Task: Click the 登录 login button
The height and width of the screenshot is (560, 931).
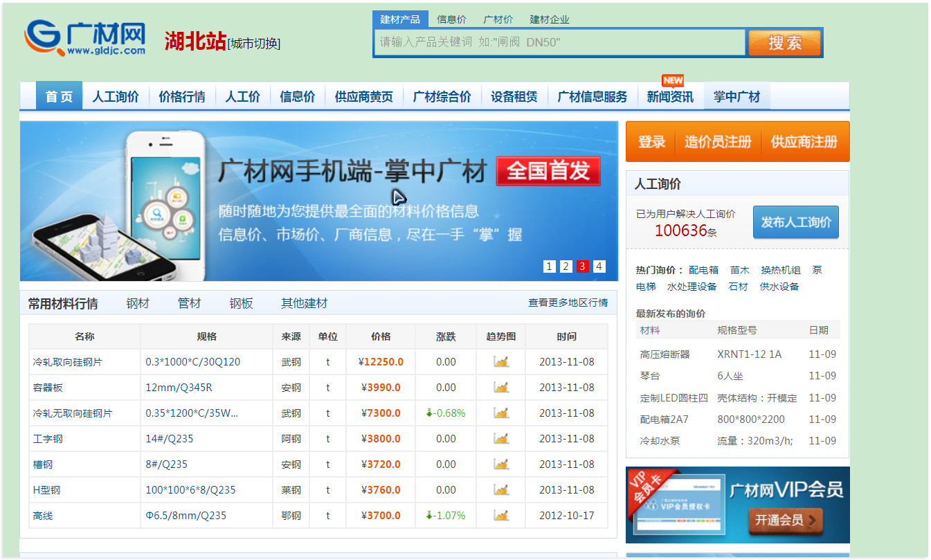Action: tap(651, 142)
